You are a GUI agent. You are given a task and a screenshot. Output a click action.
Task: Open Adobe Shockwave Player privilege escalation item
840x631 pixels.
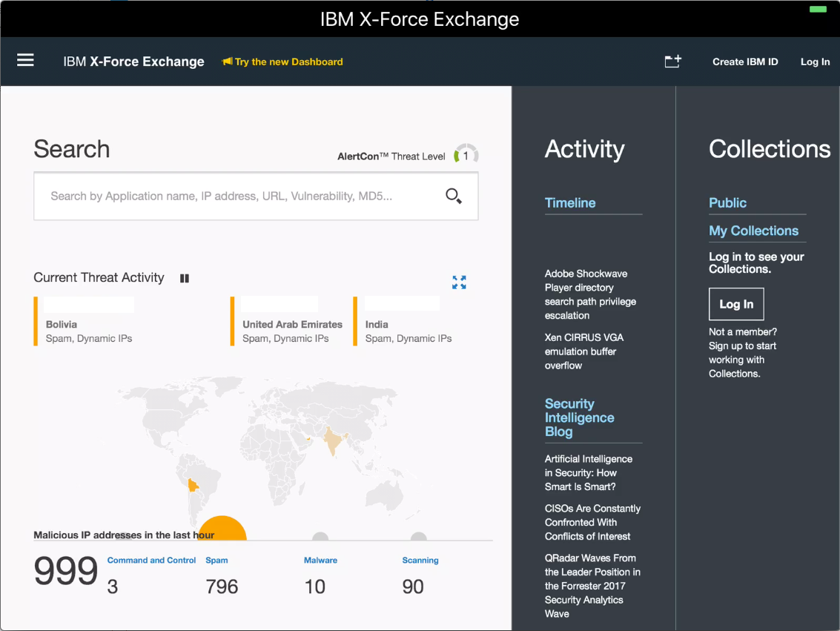pos(590,294)
